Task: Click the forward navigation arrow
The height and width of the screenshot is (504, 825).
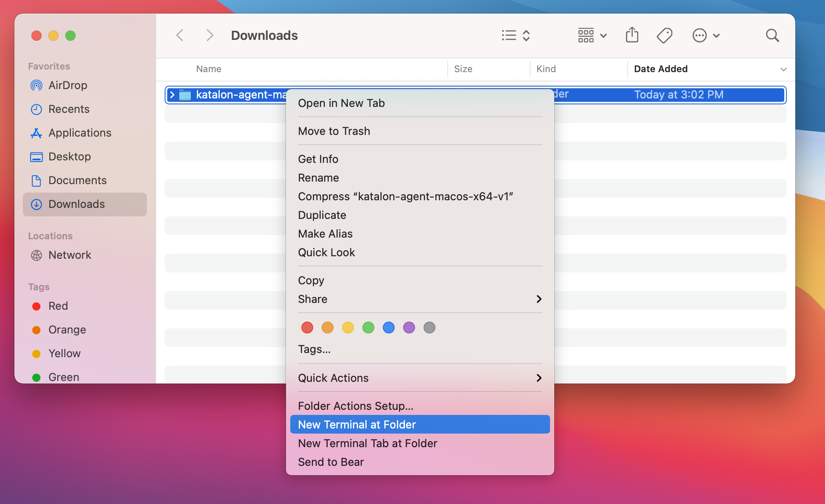Action: click(209, 35)
